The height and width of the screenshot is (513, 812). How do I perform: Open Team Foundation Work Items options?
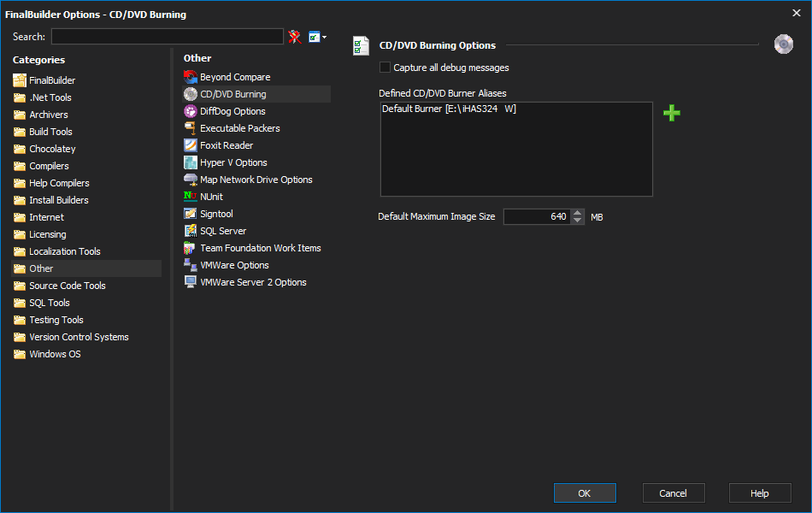pyautogui.click(x=261, y=248)
